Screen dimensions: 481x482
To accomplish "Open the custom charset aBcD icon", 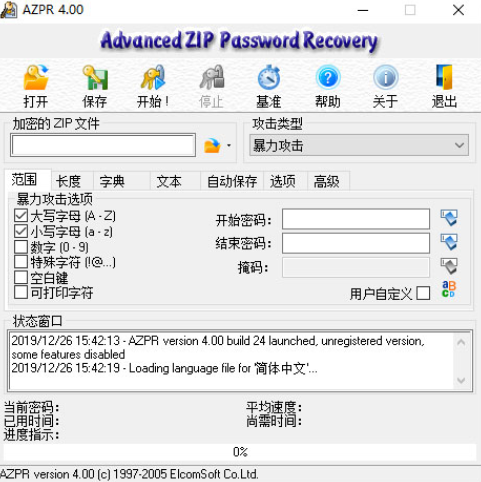I will coord(448,289).
